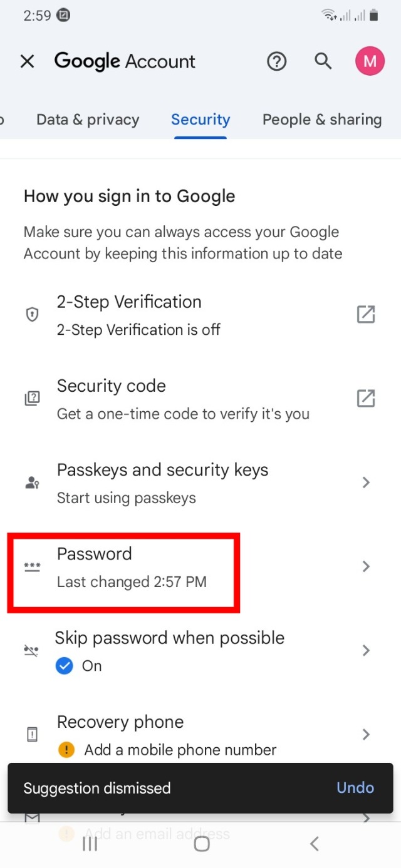The width and height of the screenshot is (401, 868).
Task: Tap the Recovery phone device icon
Action: coord(32,735)
